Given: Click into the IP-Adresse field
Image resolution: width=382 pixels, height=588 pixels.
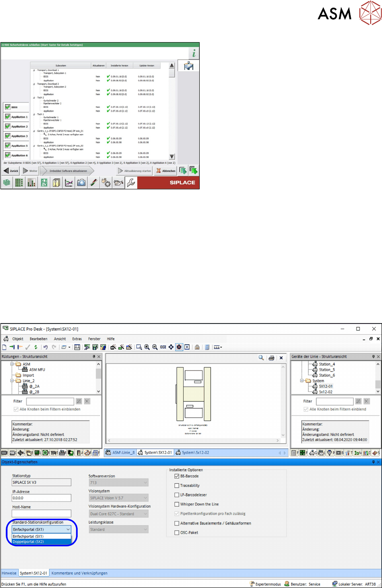Looking at the screenshot, I should [x=41, y=498].
